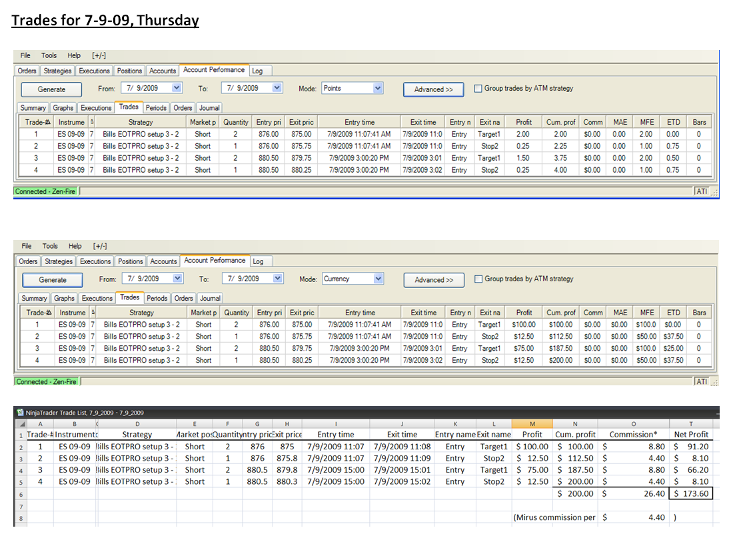Click Advanced >> in the Points window
This screenshot has width=739, height=560.
click(x=434, y=89)
